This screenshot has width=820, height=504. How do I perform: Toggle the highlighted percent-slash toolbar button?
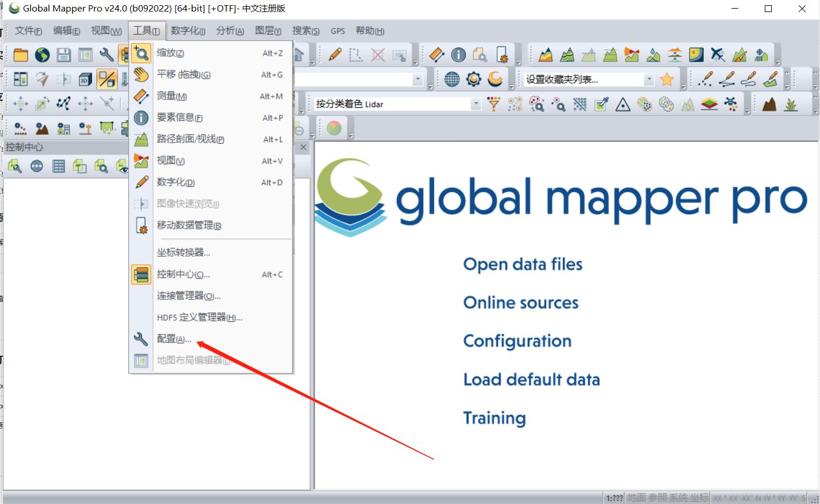click(x=107, y=79)
